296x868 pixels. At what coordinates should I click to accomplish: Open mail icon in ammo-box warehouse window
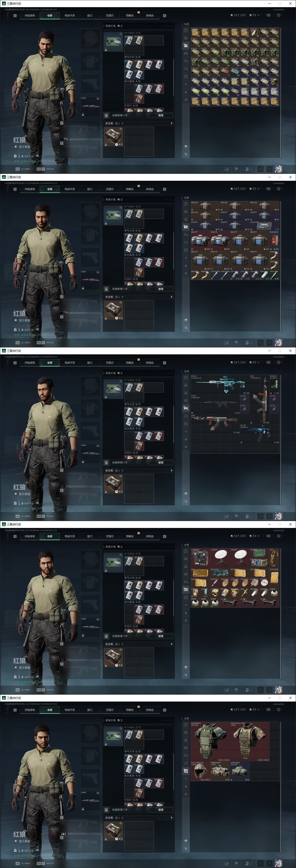click(268, 15)
